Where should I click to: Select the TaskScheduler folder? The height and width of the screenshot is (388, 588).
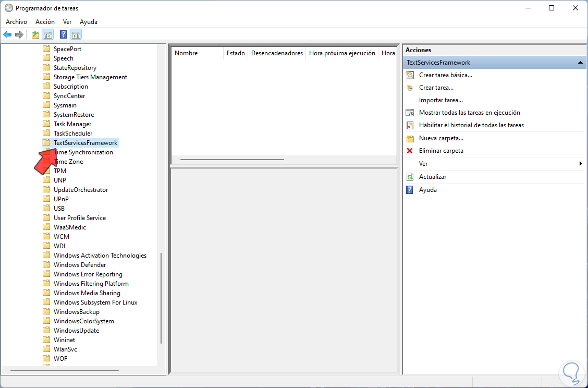pyautogui.click(x=73, y=133)
